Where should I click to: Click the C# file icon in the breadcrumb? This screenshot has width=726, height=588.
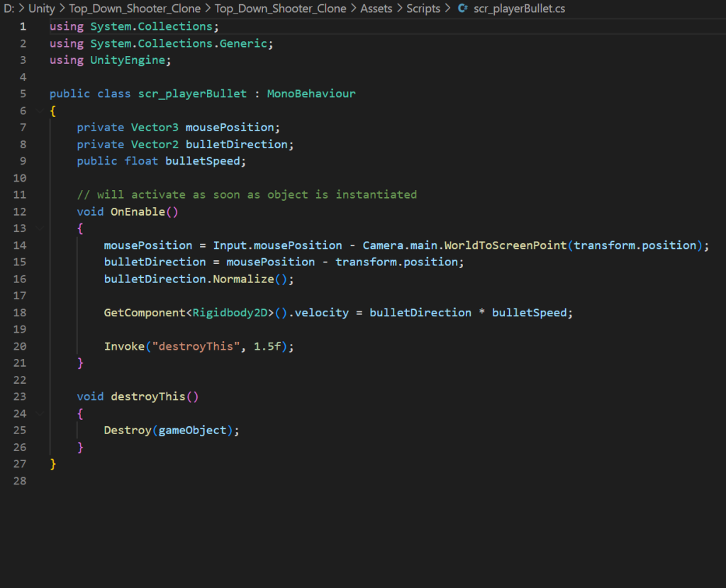point(462,9)
